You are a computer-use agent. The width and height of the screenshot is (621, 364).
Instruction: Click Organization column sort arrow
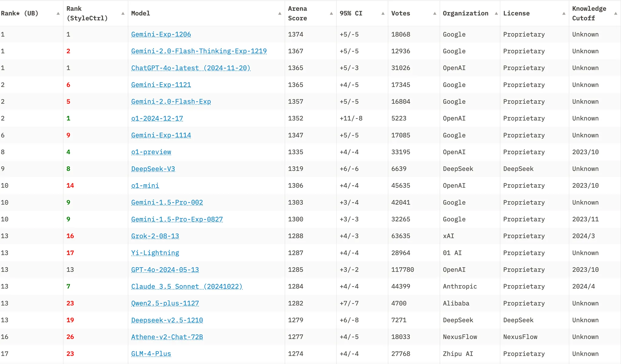pos(496,14)
